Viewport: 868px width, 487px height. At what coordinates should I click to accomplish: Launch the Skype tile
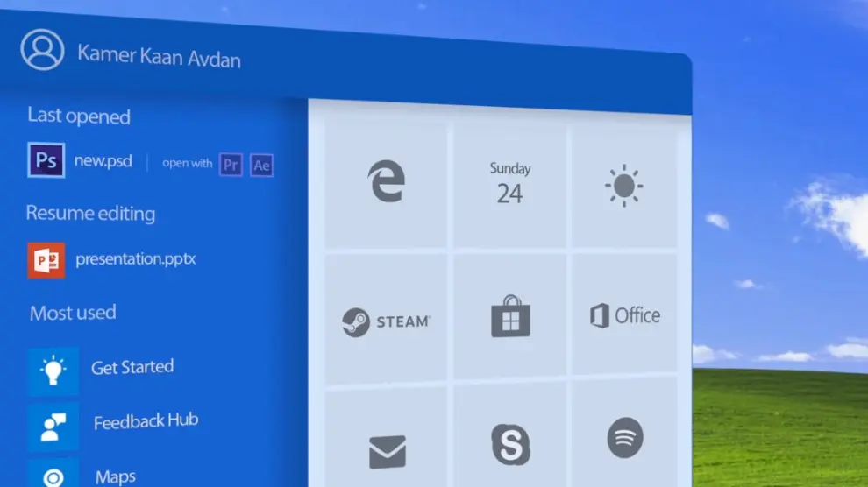point(510,444)
